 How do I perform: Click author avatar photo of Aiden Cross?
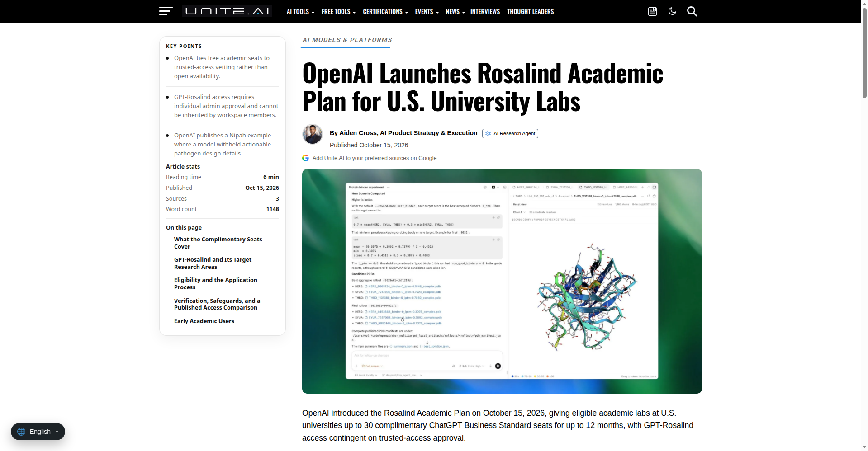pos(313,134)
